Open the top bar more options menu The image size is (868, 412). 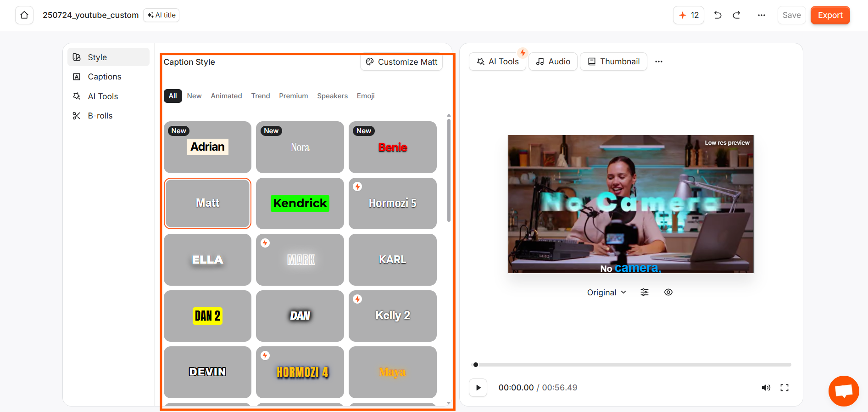click(x=762, y=15)
